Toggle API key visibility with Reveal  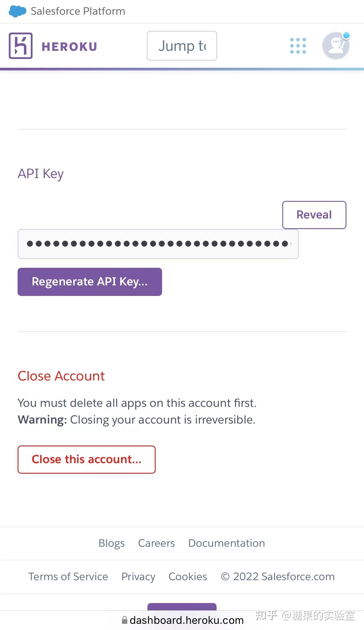coord(314,215)
